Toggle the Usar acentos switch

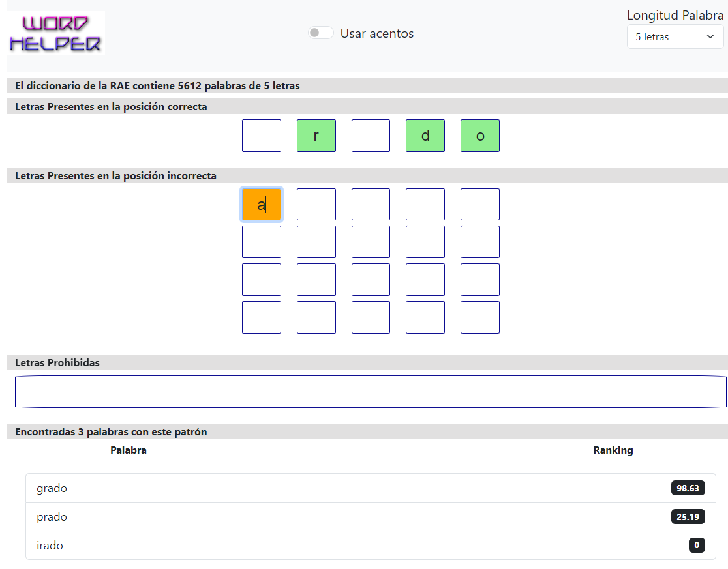pyautogui.click(x=321, y=33)
